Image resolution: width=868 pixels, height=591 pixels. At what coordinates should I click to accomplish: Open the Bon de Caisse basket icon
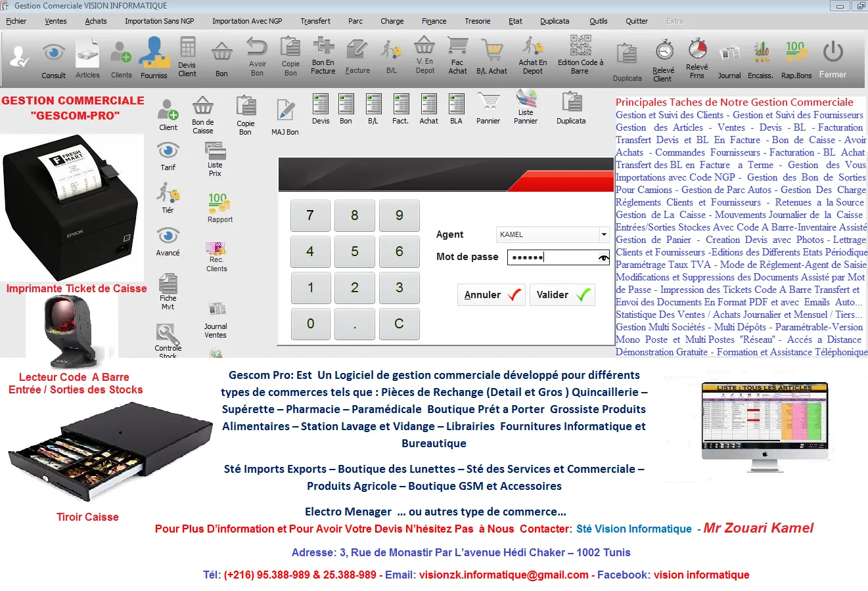point(202,113)
